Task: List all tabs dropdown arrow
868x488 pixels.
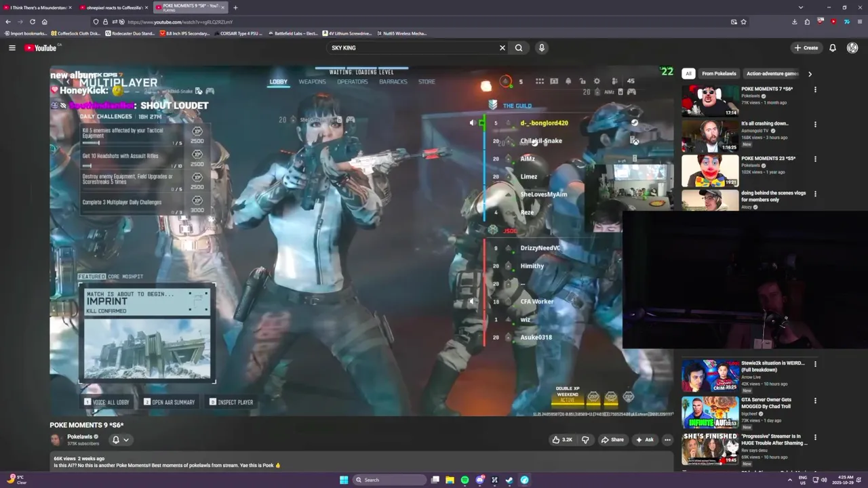Action: pyautogui.click(x=800, y=7)
